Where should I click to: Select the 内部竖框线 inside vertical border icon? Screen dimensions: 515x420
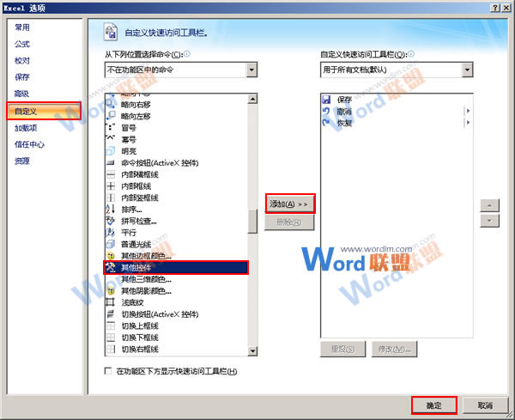pyautogui.click(x=111, y=198)
